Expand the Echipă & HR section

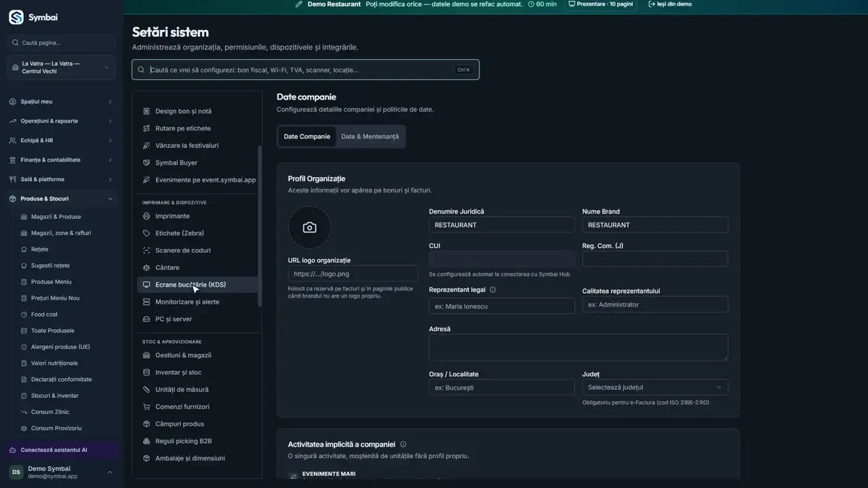tap(61, 140)
